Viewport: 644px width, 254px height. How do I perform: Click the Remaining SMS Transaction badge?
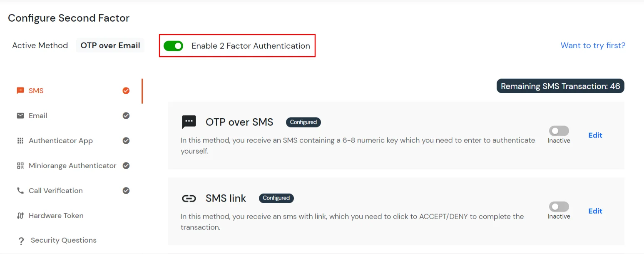pos(560,87)
